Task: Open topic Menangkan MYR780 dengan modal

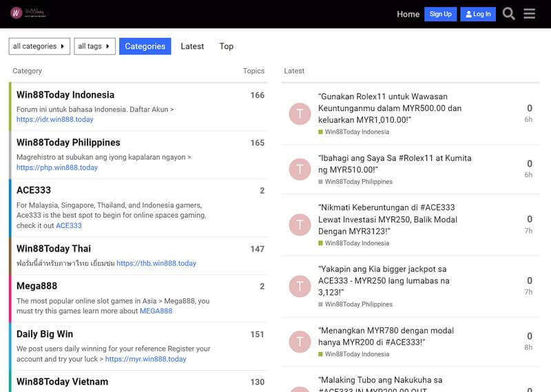Action: pos(386,336)
